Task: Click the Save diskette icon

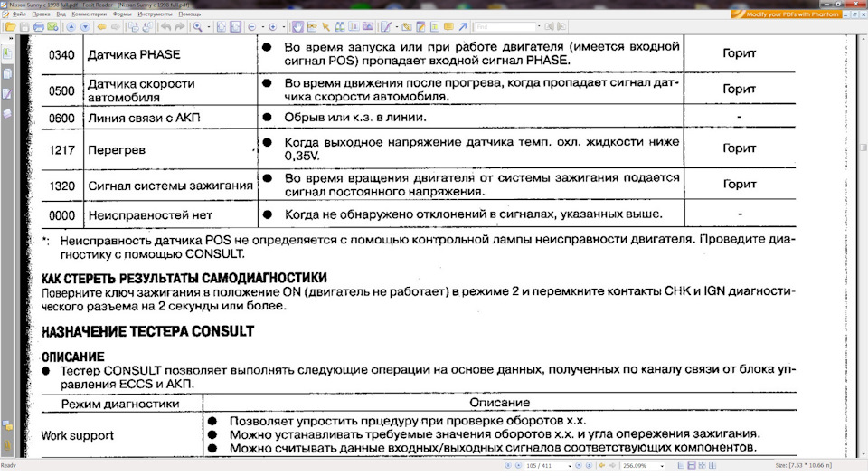Action: click(x=24, y=27)
